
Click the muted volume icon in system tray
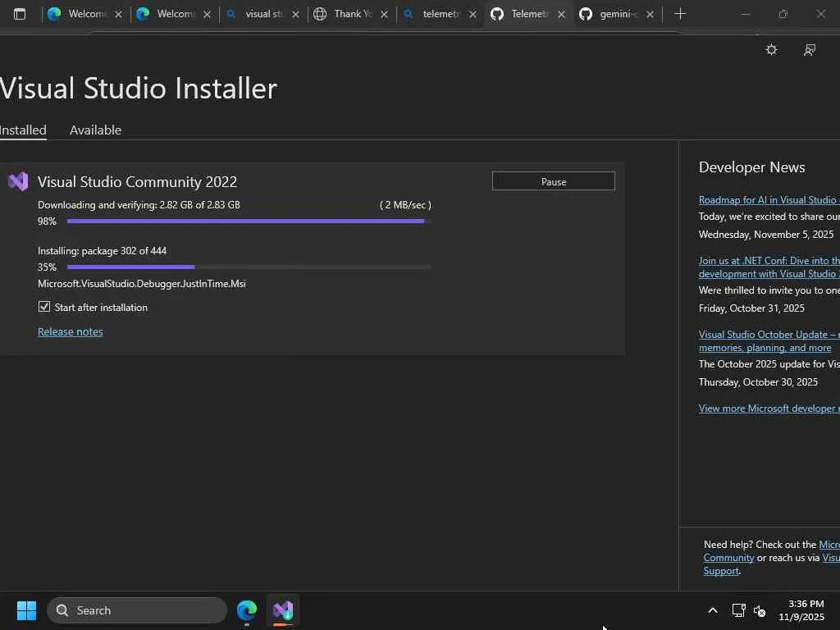click(760, 611)
